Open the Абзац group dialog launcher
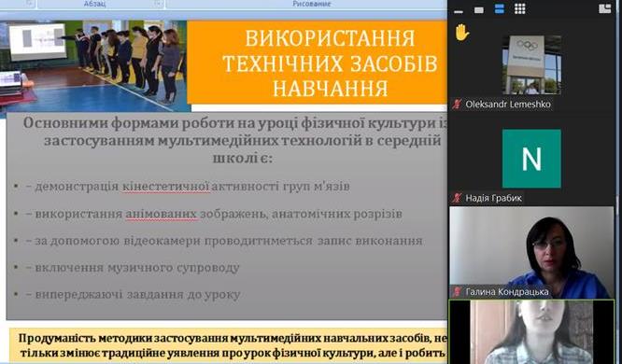The width and height of the screenshot is (622, 364). (158, 4)
